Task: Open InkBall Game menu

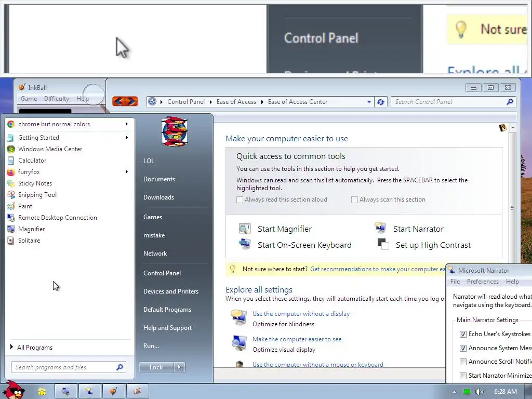Action: [29, 99]
